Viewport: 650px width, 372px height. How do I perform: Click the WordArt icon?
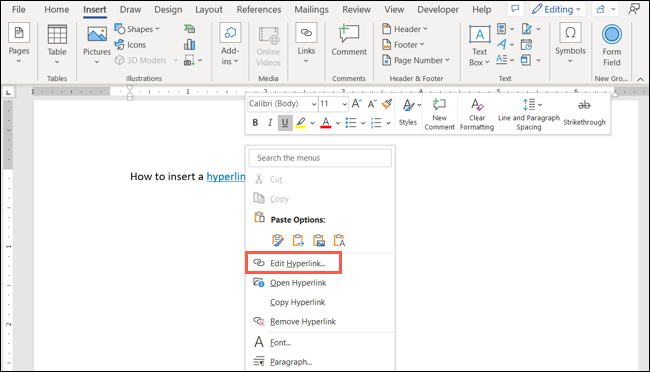[x=502, y=44]
